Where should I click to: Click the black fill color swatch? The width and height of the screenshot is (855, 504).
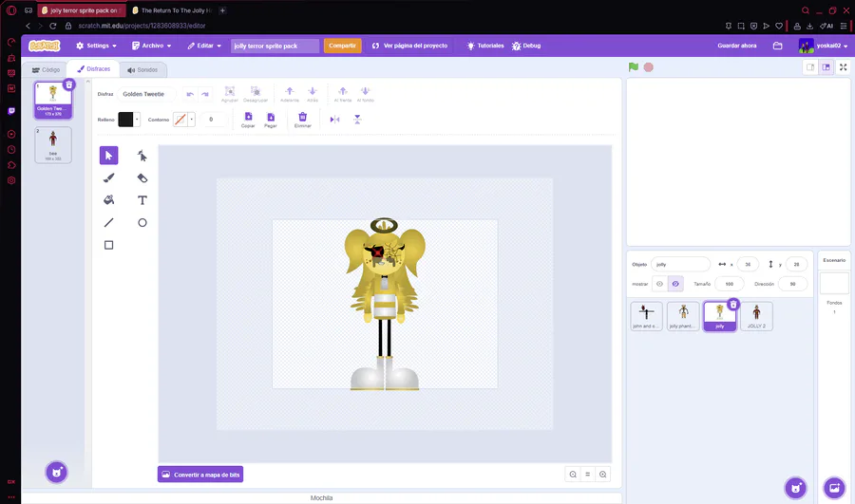tap(125, 120)
